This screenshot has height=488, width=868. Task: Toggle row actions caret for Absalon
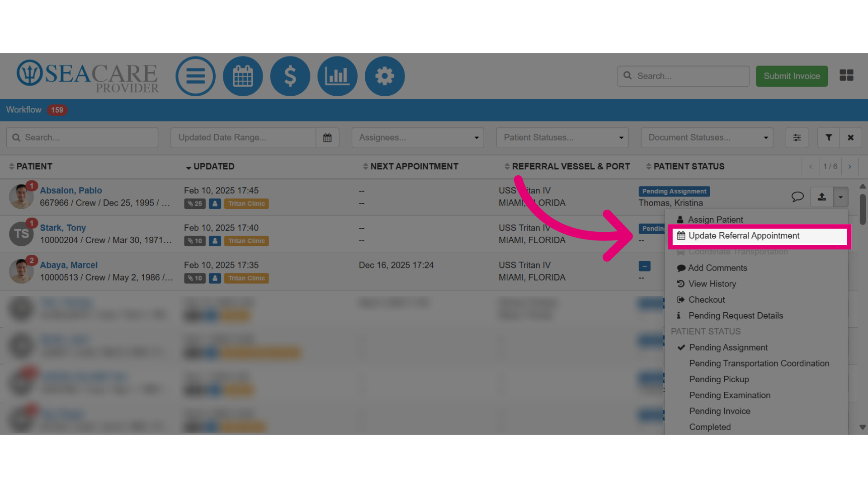tap(840, 197)
